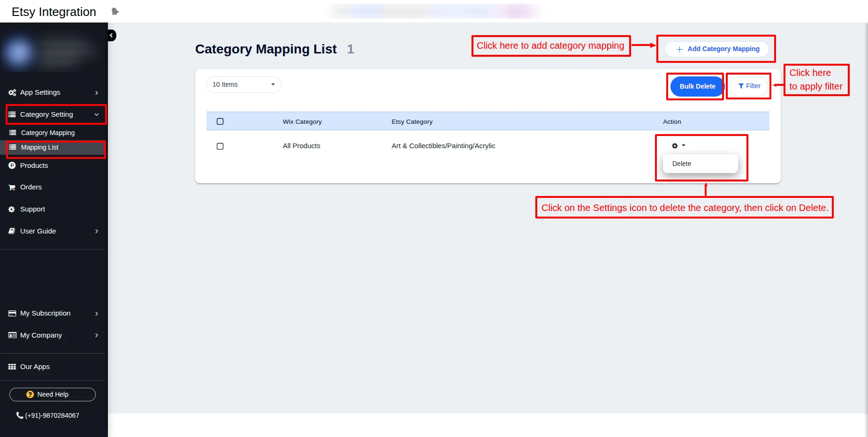Click the Etsy Integration title

coord(54,12)
